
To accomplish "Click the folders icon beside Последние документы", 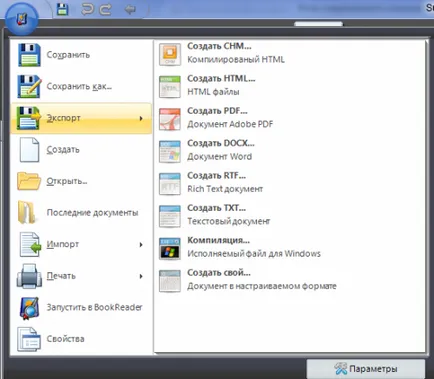I will coord(27,212).
